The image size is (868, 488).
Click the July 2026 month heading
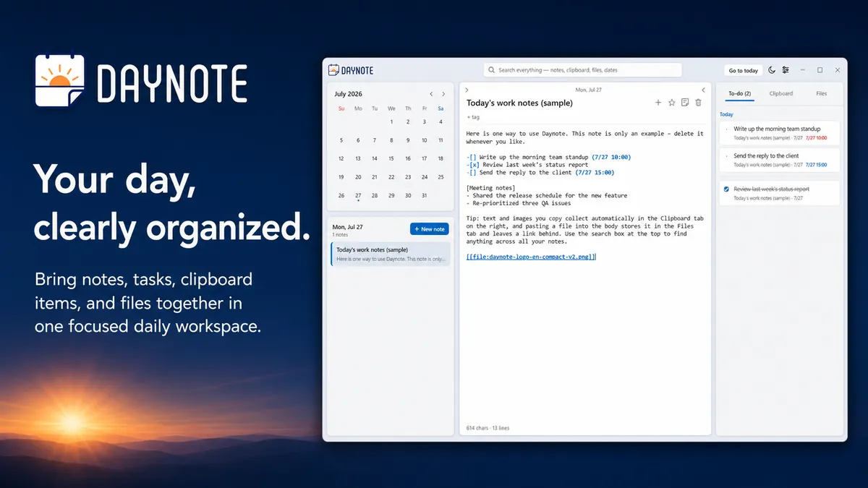click(349, 94)
